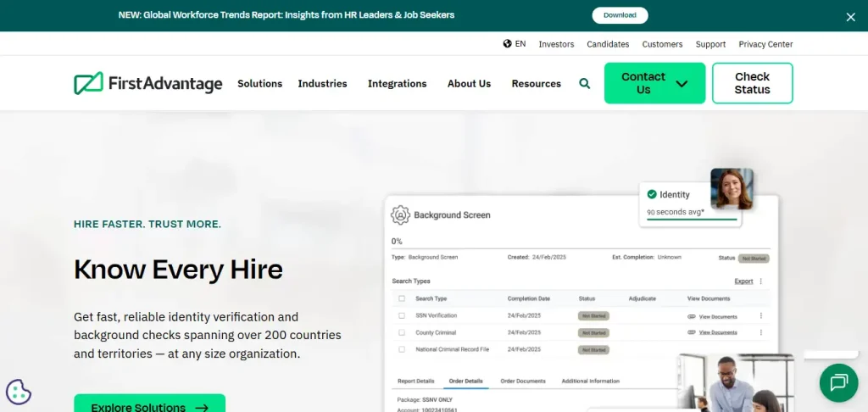
Task: Click paperclip icon in County Criminal row
Action: (x=692, y=333)
